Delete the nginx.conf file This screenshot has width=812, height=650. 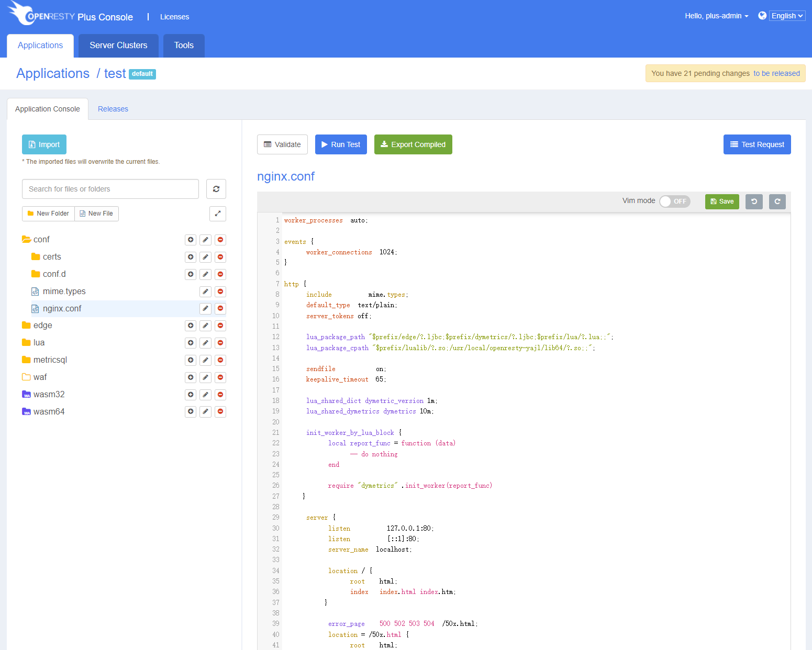click(220, 308)
